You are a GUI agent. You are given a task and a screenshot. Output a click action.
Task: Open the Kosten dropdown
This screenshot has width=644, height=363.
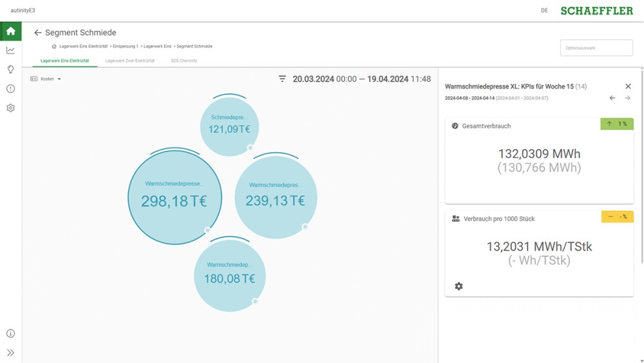(46, 79)
